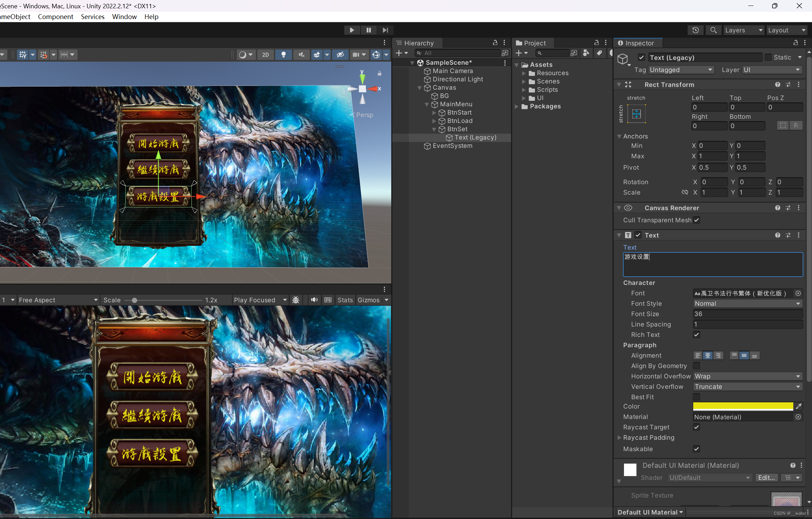
Task: Open Rect Transform preset settings icon
Action: (788, 84)
